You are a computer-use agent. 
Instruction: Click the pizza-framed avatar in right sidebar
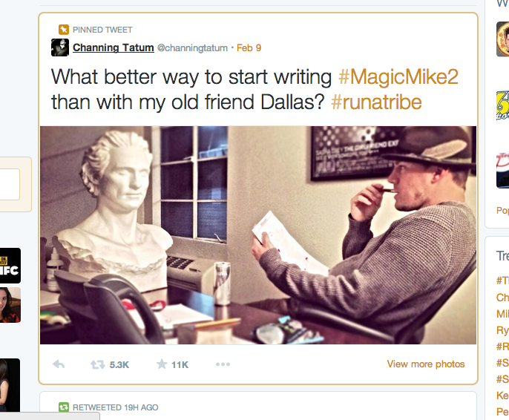click(x=502, y=39)
